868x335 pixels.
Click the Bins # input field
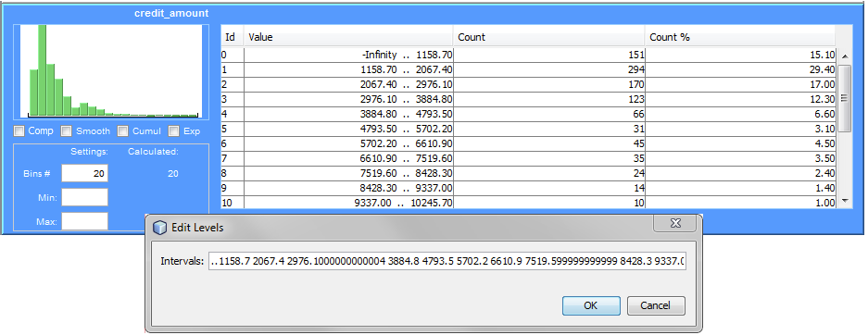[84, 173]
